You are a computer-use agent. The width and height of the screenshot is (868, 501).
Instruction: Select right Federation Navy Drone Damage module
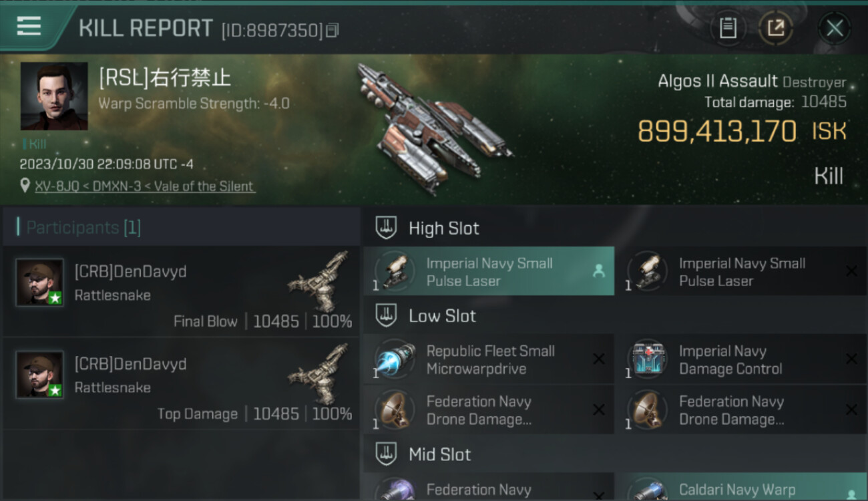741,410
